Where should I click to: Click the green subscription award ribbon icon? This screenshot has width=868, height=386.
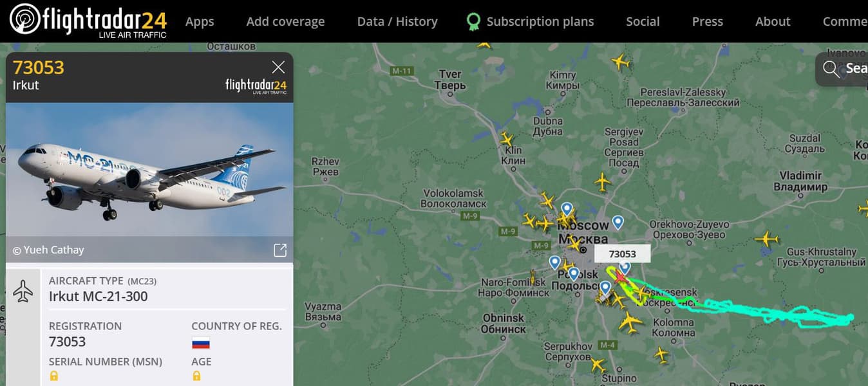click(473, 23)
